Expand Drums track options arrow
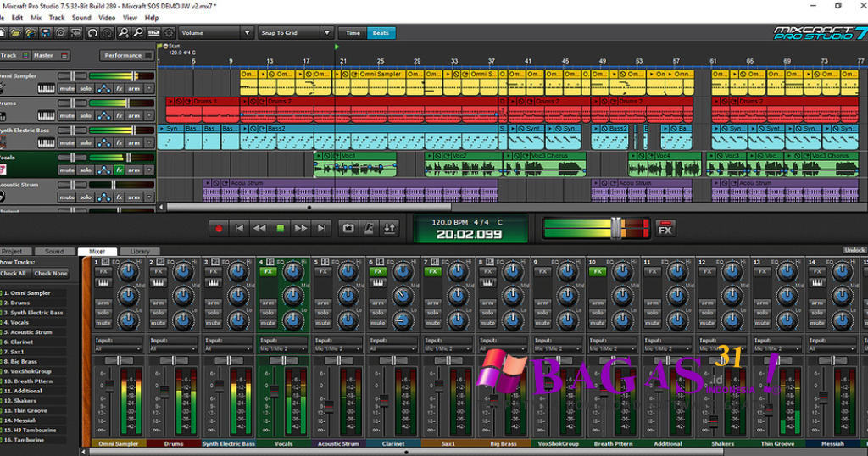This screenshot has height=456, width=868. pos(149,115)
